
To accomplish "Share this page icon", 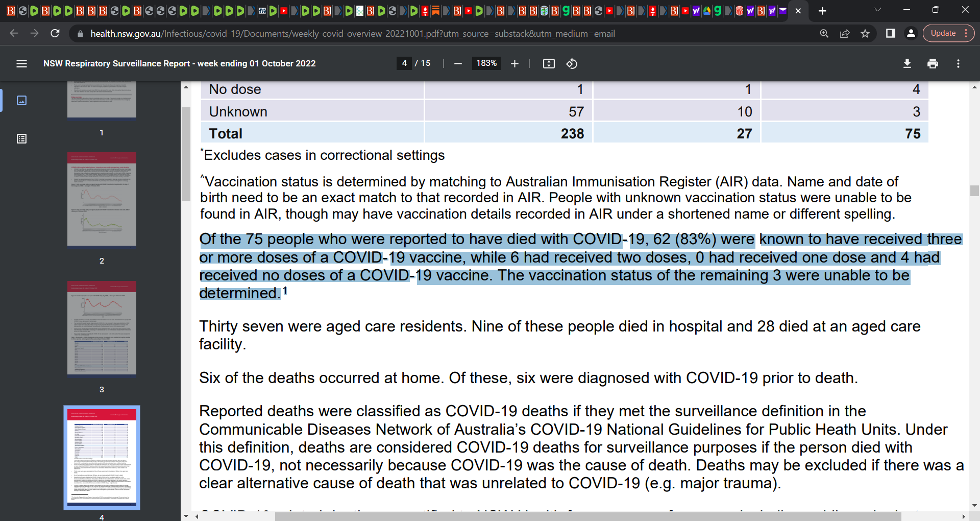I will click(845, 33).
